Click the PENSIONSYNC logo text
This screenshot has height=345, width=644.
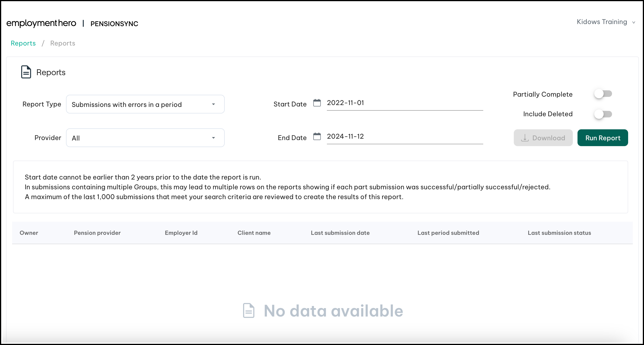pos(114,24)
